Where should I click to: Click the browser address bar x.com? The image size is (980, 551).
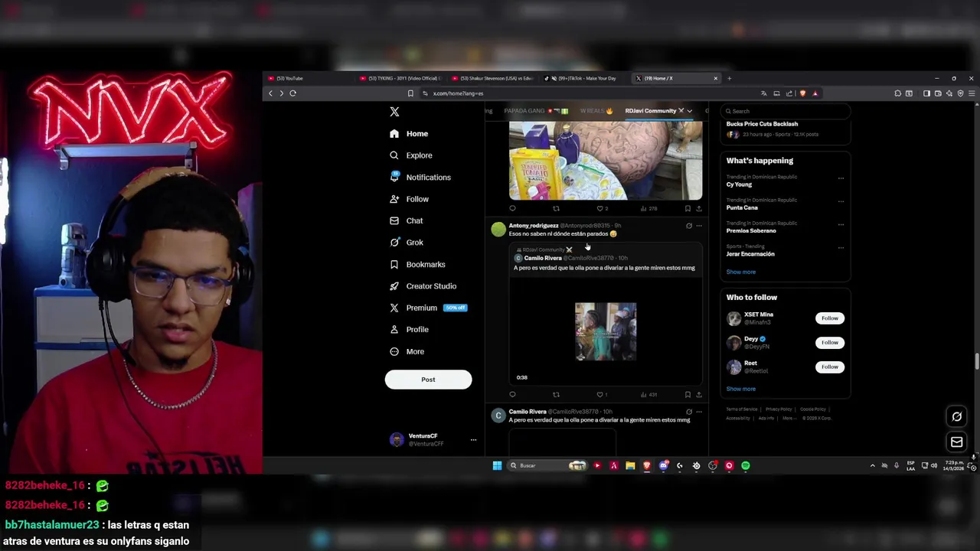click(458, 93)
